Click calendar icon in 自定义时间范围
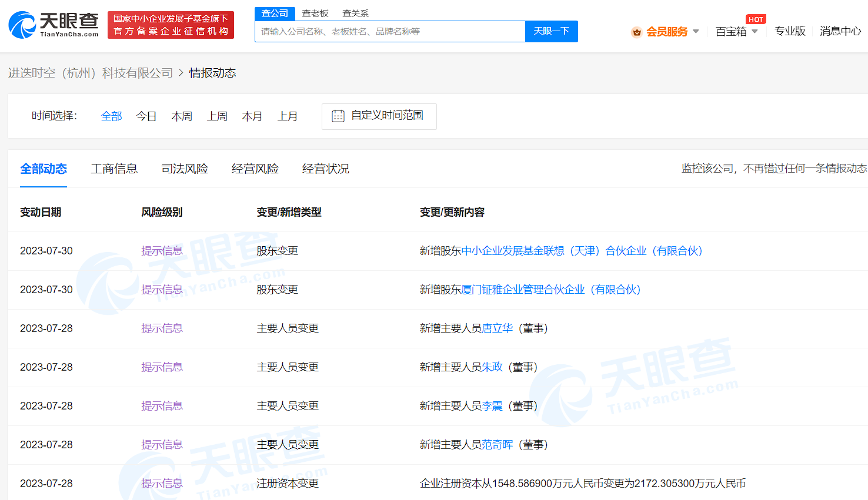The width and height of the screenshot is (868, 500). click(338, 116)
